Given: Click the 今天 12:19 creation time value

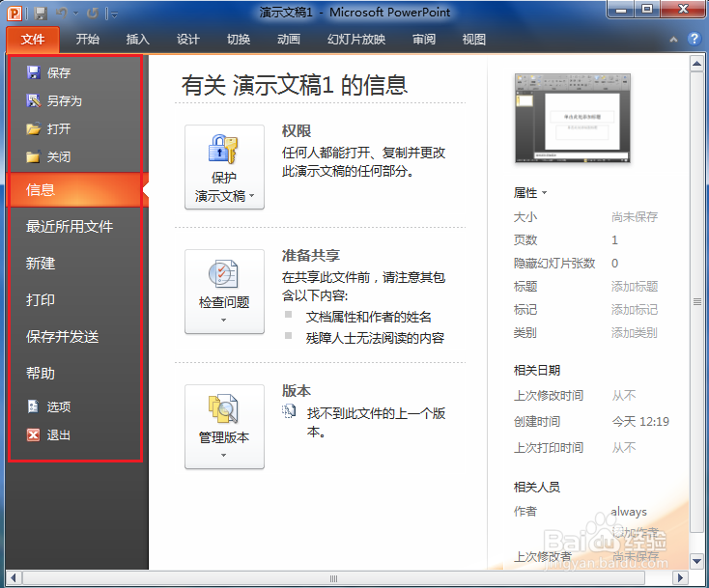Looking at the screenshot, I should click(x=640, y=422).
